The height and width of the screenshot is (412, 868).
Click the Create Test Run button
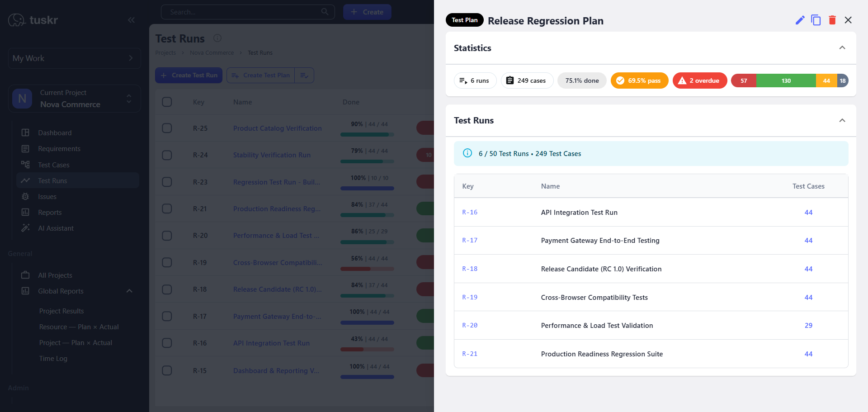tap(189, 75)
